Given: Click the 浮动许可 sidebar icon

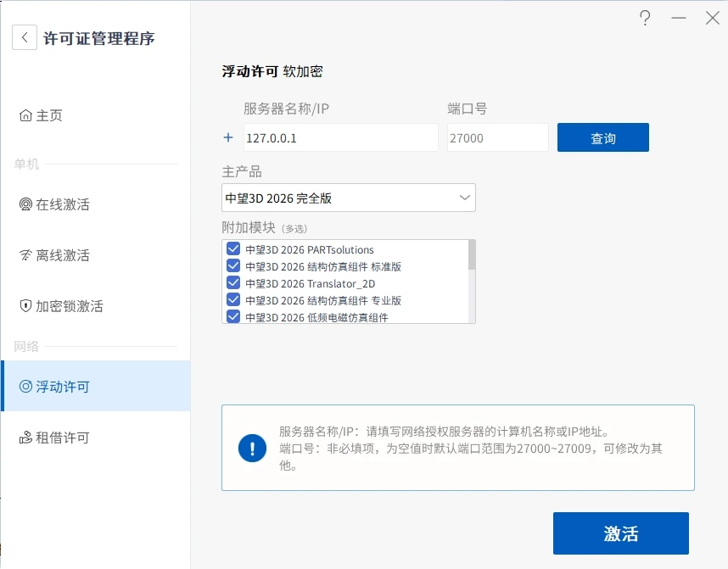Looking at the screenshot, I should [25, 386].
